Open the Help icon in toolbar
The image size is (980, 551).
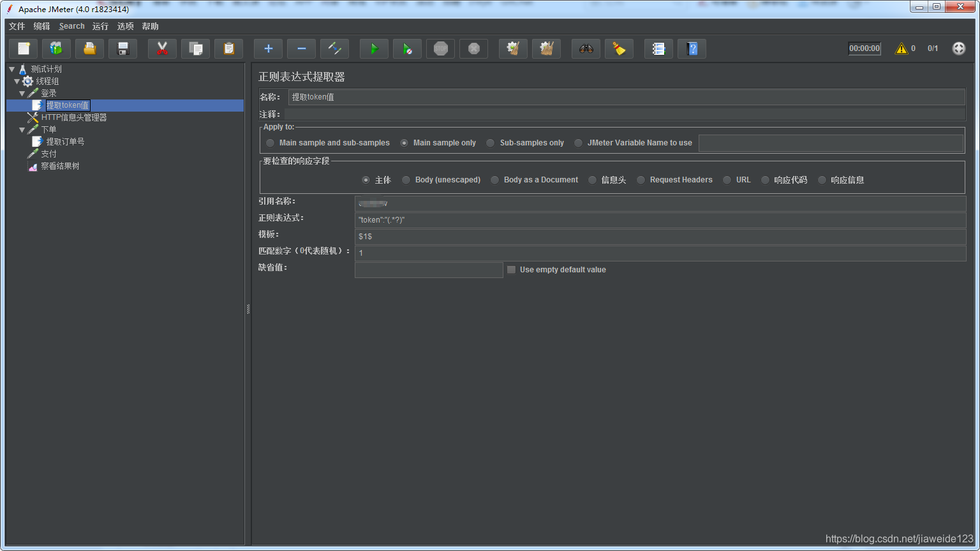[x=692, y=48]
